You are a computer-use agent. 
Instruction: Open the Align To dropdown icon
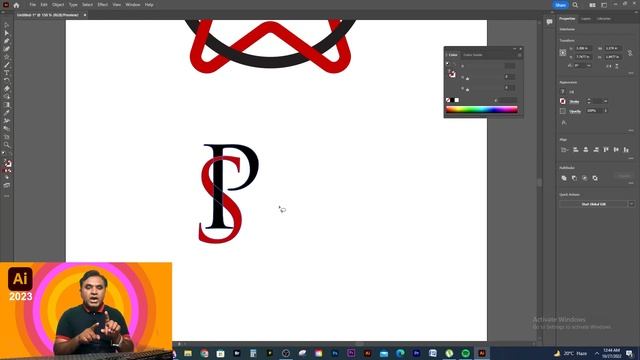pyautogui.click(x=564, y=150)
